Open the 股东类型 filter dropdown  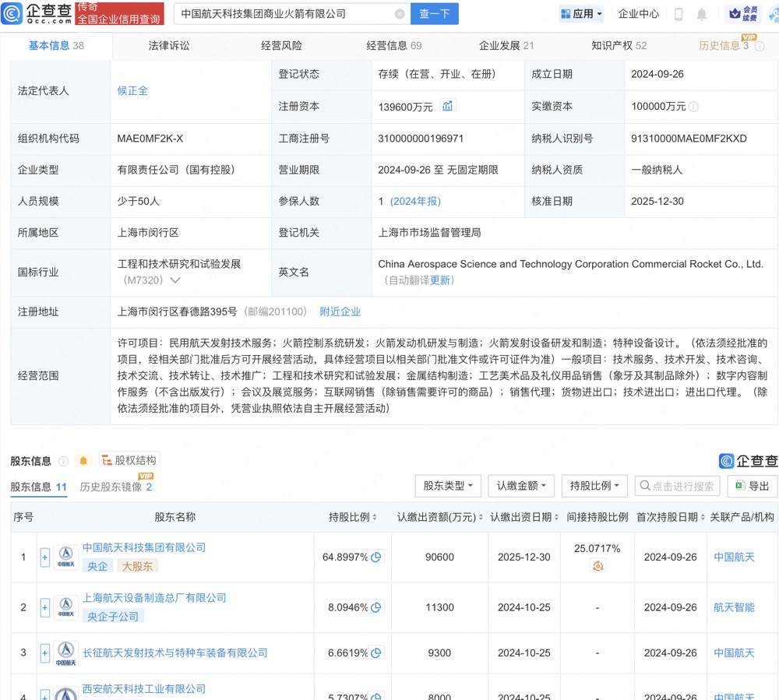(448, 486)
